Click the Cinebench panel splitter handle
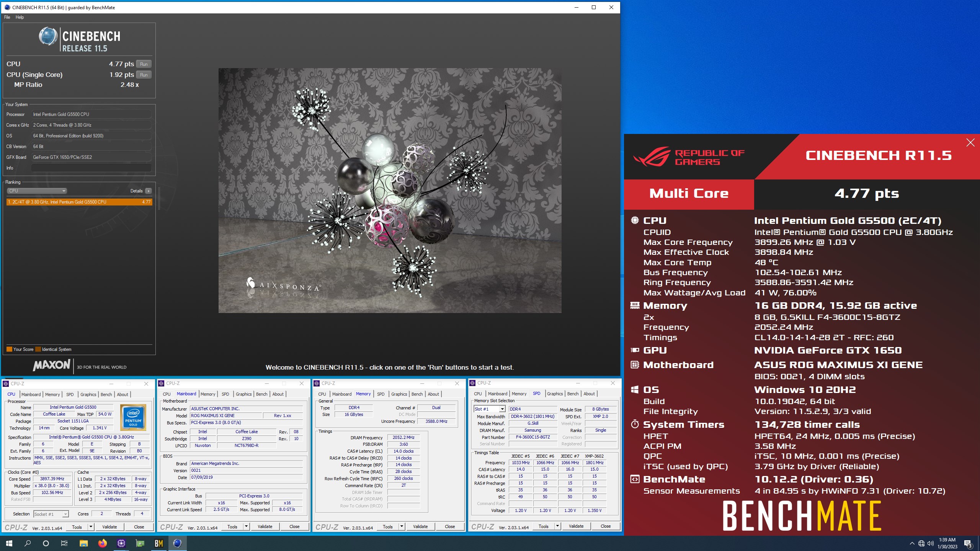This screenshot has width=980, height=551. 159,199
